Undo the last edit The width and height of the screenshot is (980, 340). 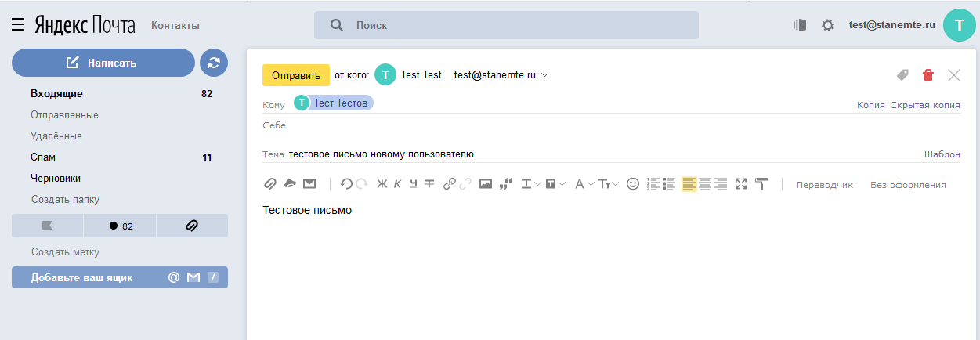click(x=345, y=184)
